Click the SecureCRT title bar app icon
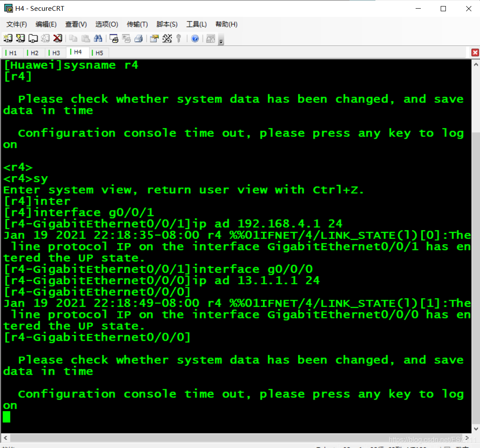The height and width of the screenshot is (448, 480). (x=9, y=8)
